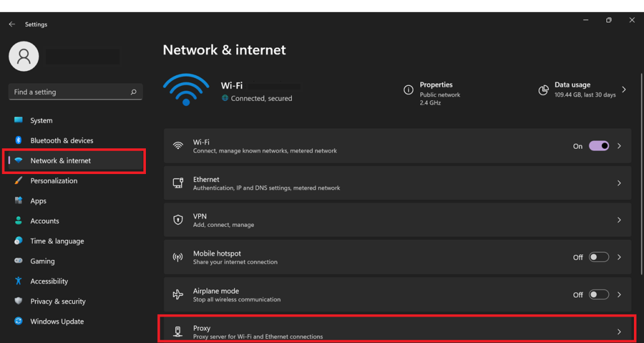Open Ethernet settings via its chevron
Image resolution: width=644 pixels, height=343 pixels.
(619, 183)
